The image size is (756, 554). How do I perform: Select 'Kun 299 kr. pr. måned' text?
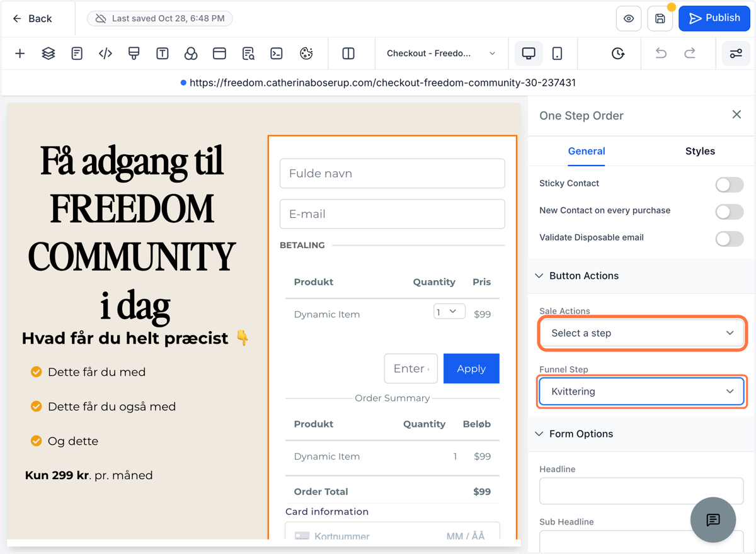click(89, 475)
